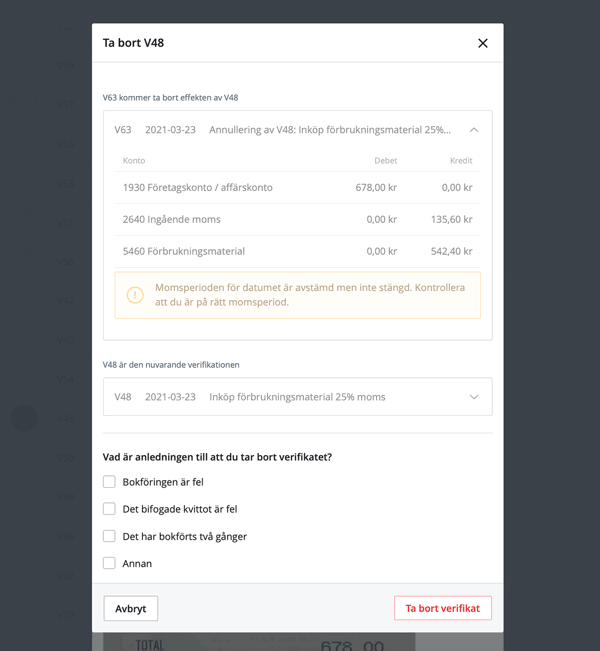Click the red Ta bort verifikat button

442,608
